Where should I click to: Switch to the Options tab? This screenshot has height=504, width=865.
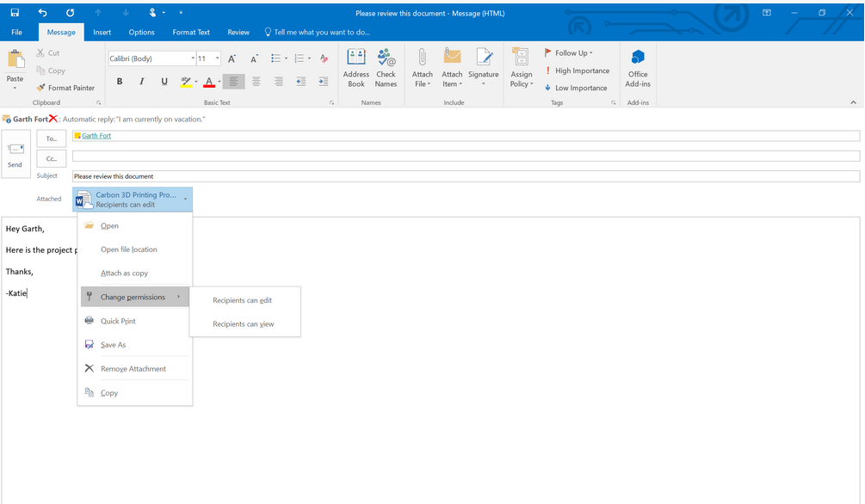(142, 32)
